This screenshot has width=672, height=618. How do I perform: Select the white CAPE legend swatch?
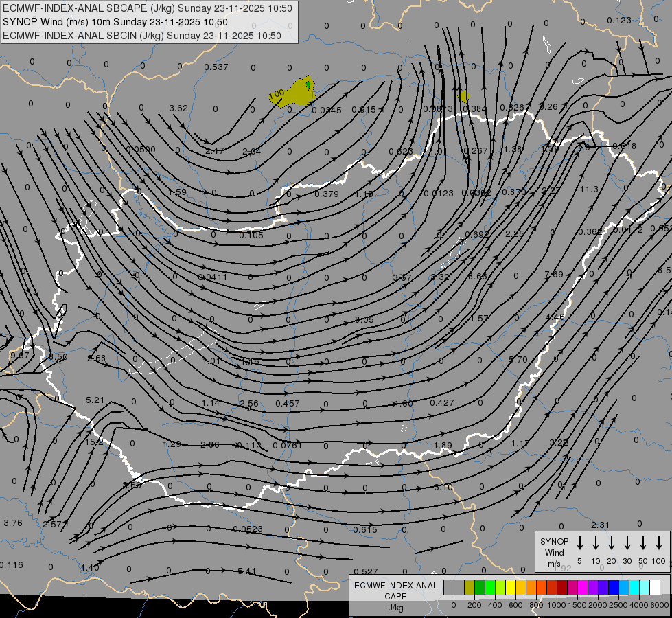point(655,588)
